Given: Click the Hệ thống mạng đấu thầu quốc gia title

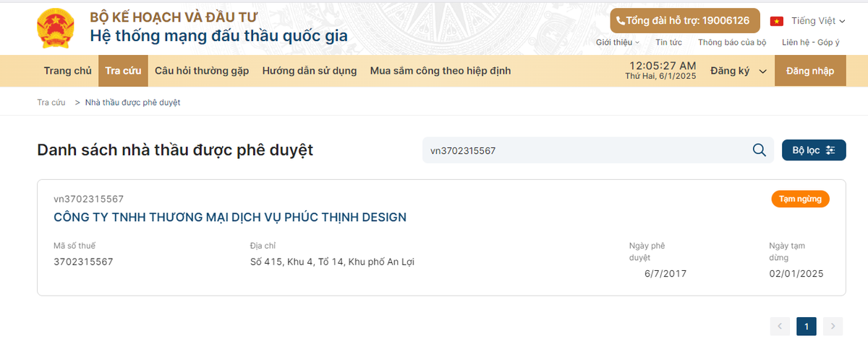Looking at the screenshot, I should coord(218,36).
